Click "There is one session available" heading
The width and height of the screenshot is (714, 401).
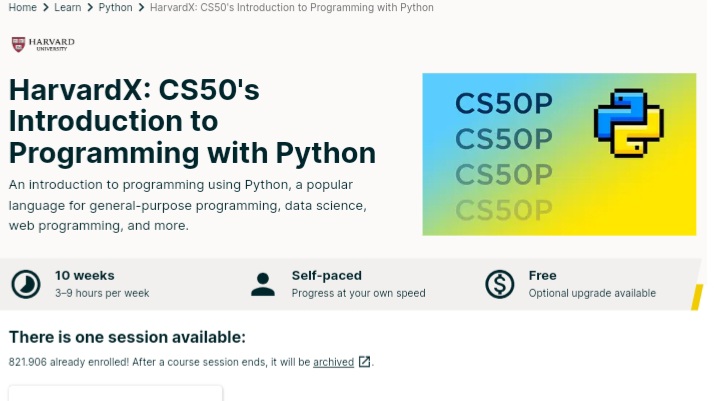(127, 337)
